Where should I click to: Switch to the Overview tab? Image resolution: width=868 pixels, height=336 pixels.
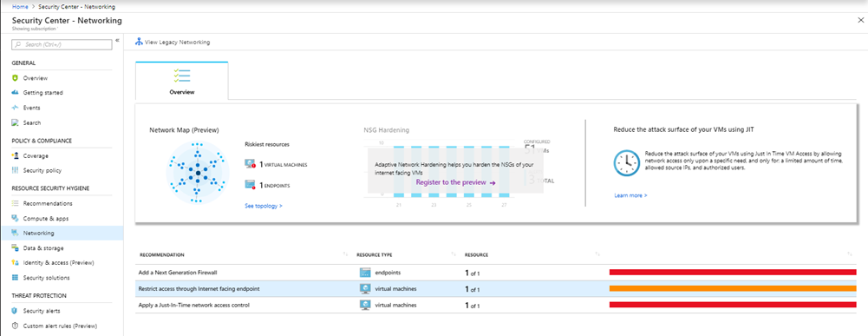coord(181,81)
